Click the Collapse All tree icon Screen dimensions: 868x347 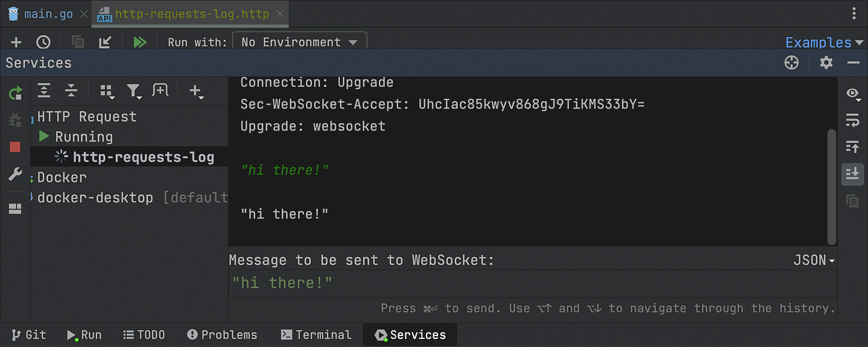[x=71, y=90]
